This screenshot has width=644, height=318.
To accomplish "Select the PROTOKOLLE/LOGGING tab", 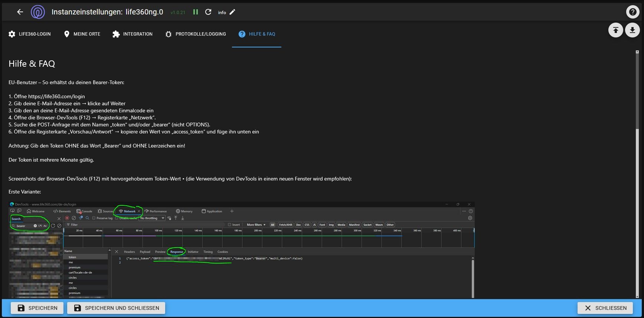I will pos(196,34).
